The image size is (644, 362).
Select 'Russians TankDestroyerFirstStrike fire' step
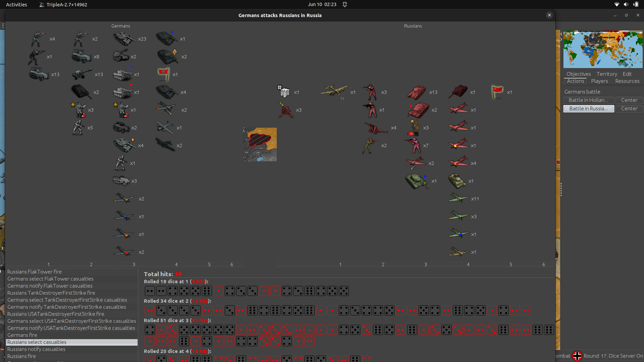pos(71,293)
